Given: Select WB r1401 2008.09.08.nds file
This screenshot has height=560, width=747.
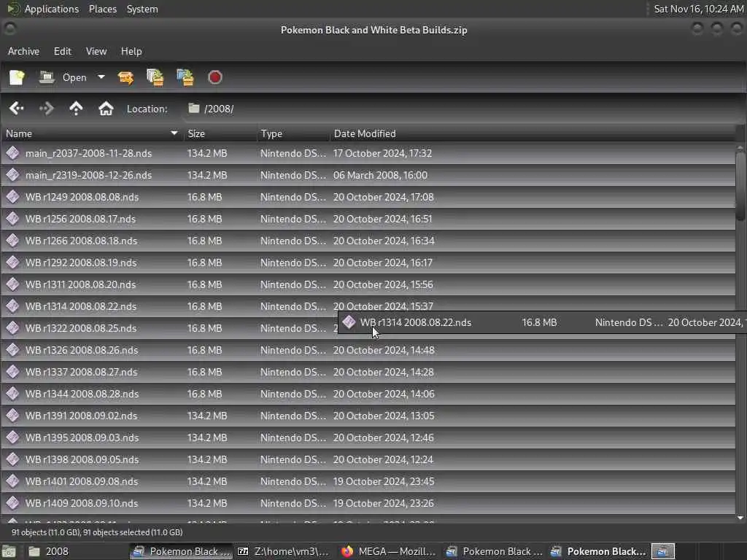Looking at the screenshot, I should click(368, 482).
